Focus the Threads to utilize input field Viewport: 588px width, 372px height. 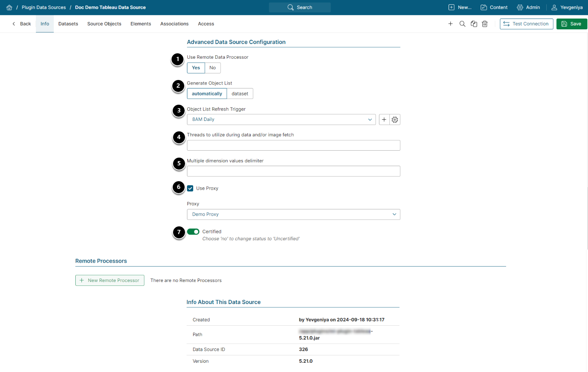click(294, 146)
